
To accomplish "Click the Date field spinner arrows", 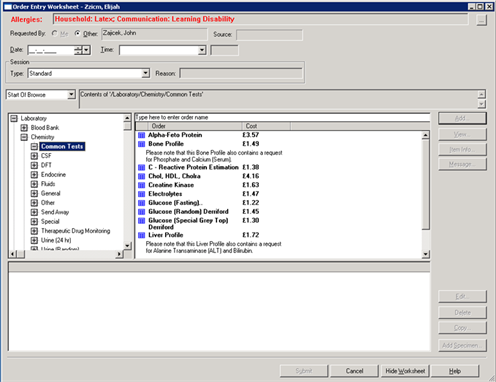I will [x=78, y=50].
